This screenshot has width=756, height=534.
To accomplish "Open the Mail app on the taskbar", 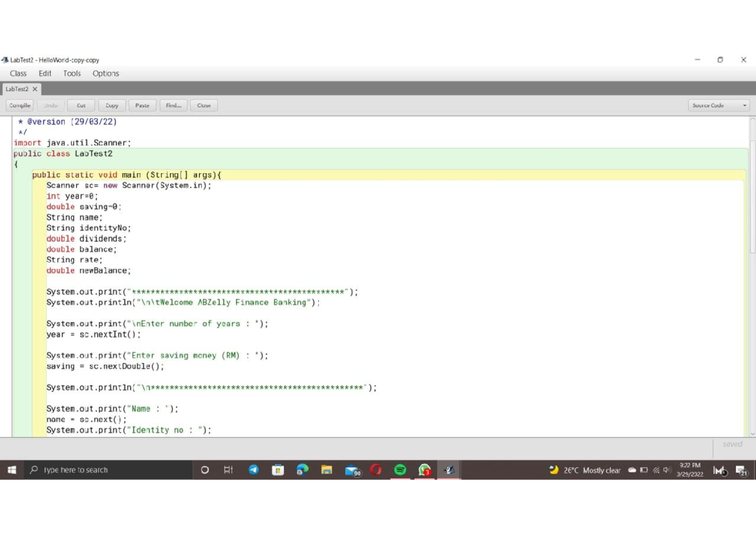I will pos(352,470).
